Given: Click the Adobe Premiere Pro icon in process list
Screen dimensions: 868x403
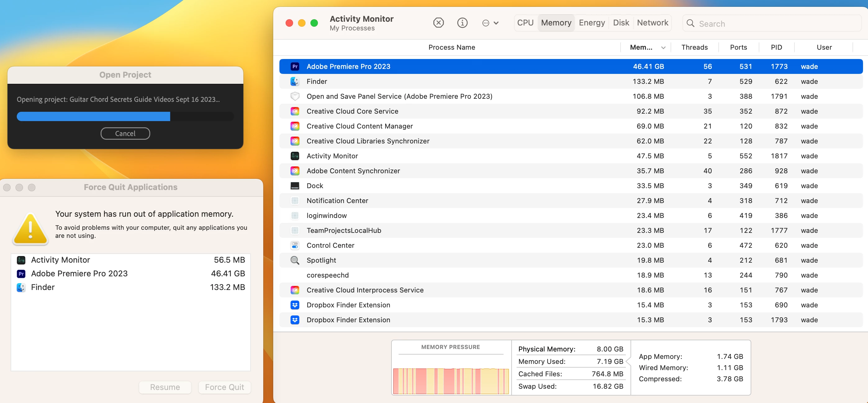Looking at the screenshot, I should tap(295, 66).
